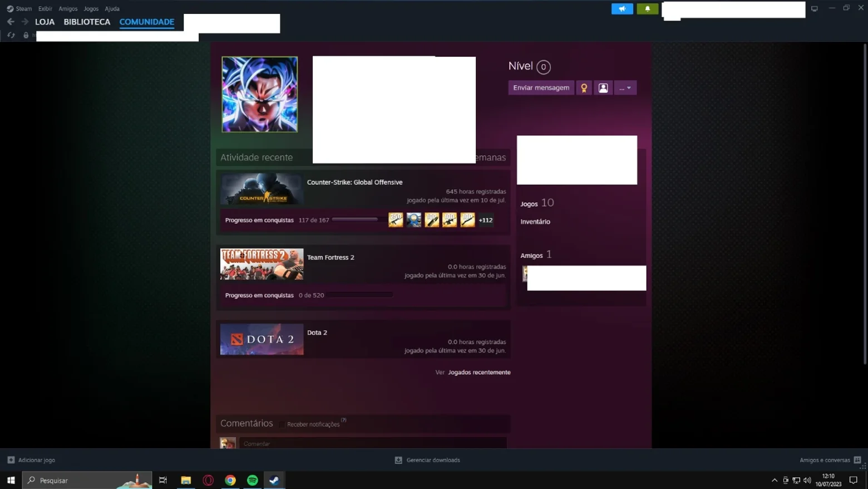The width and height of the screenshot is (868, 489).
Task: Reload the page with the refresh icon
Action: click(x=11, y=35)
